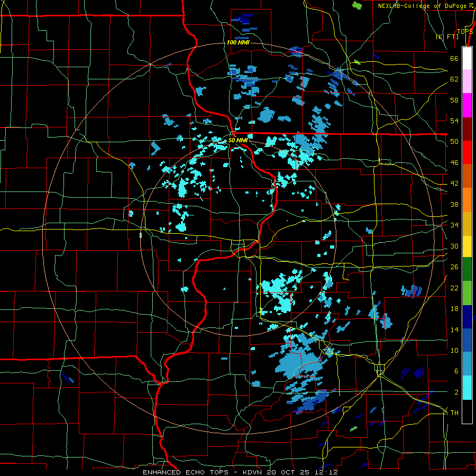Click the 66 value on the tops scale
This screenshot has height=476, width=476.
(454, 58)
